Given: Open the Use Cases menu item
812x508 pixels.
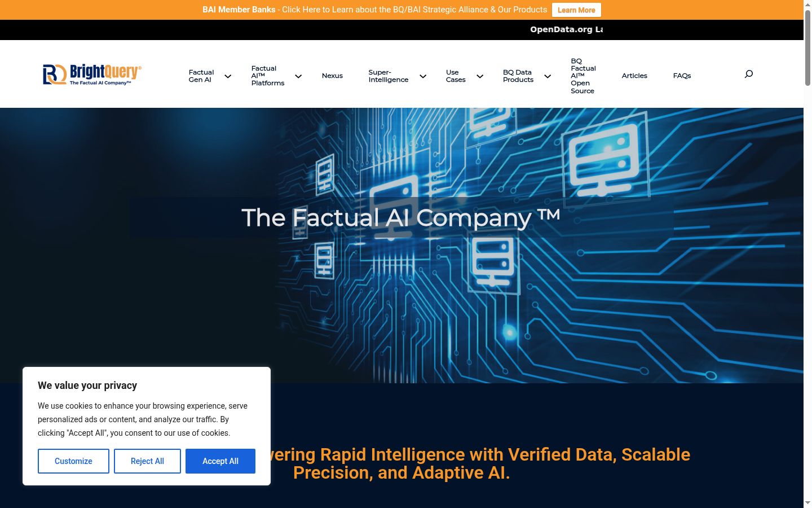Looking at the screenshot, I should click(456, 76).
